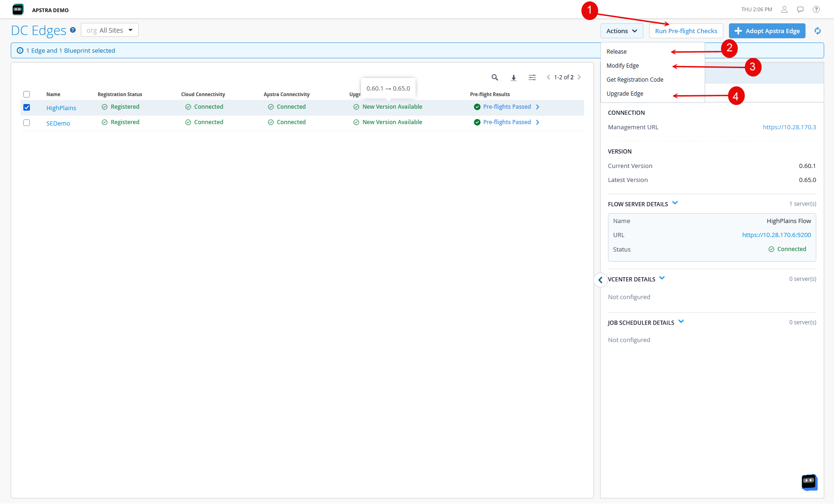
Task: Open the table search magnifier icon
Action: pyautogui.click(x=495, y=77)
